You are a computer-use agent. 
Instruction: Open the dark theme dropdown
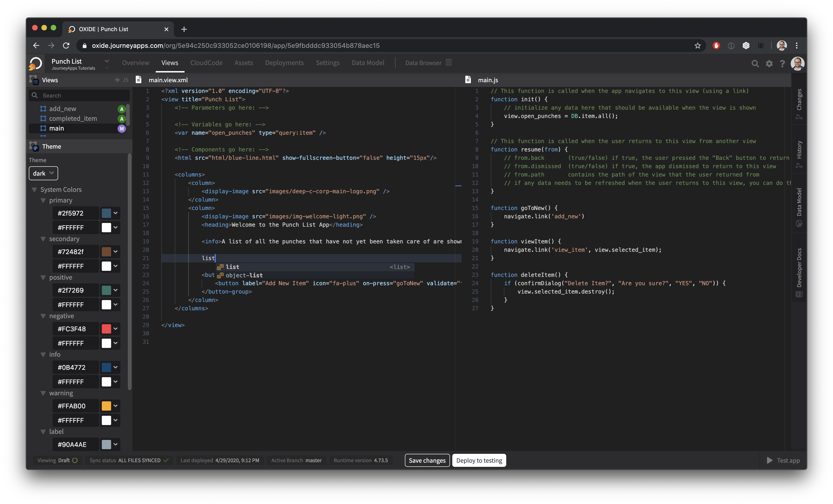click(x=43, y=173)
